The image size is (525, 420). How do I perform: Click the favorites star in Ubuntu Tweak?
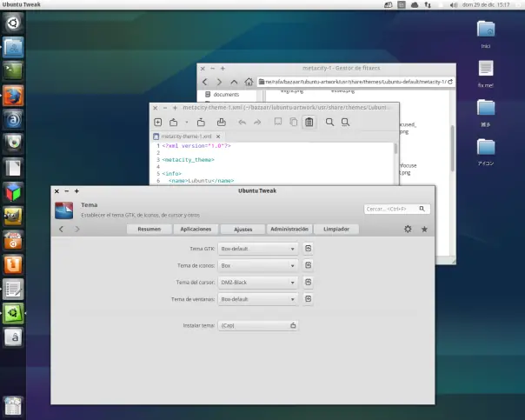click(424, 229)
